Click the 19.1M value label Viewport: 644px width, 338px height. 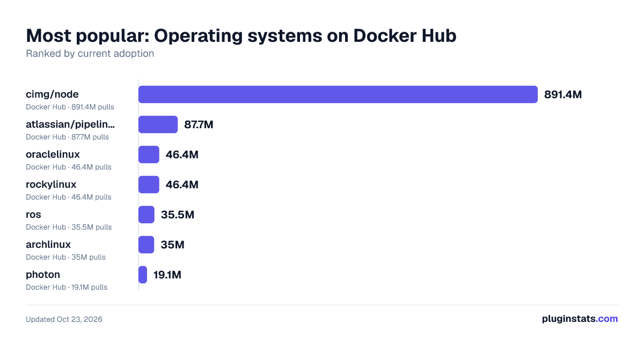167,275
